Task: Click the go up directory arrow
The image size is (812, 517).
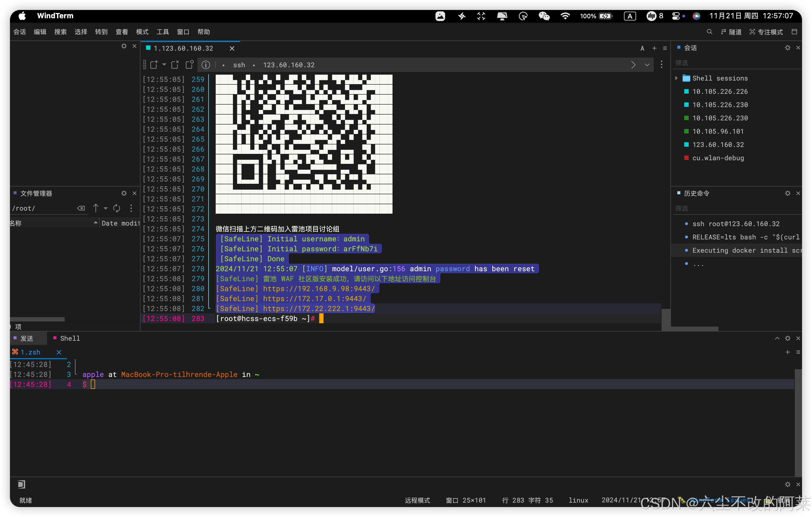Action: 96,208
